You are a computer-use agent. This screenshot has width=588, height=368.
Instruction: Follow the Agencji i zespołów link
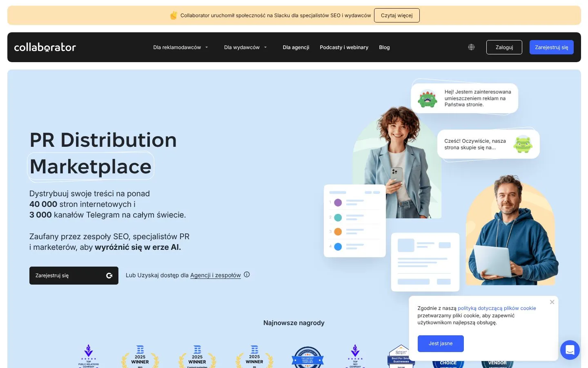216,275
